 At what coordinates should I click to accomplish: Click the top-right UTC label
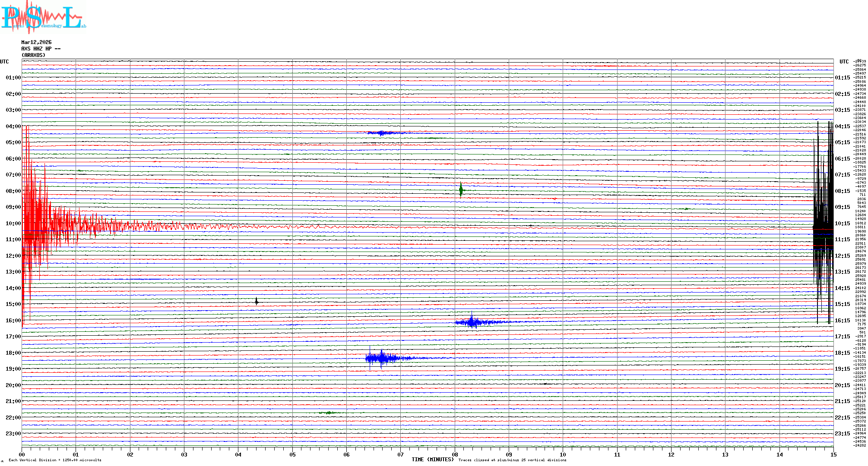[x=844, y=62]
